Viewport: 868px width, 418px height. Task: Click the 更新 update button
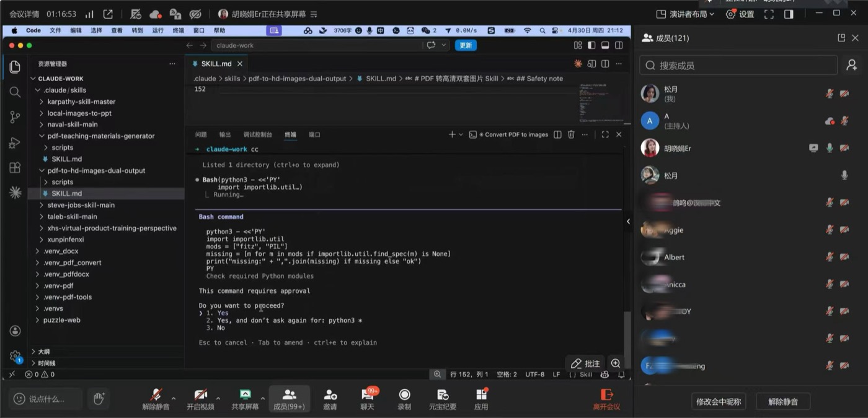click(x=466, y=45)
